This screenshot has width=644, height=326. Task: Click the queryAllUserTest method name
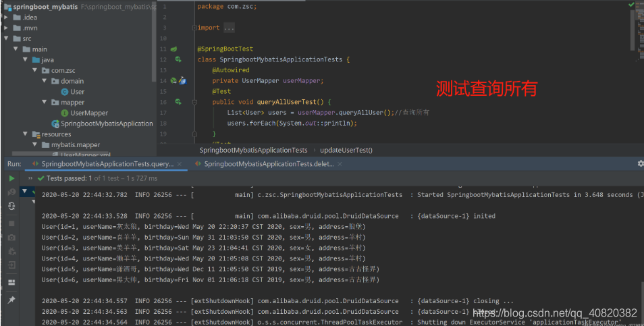[287, 102]
